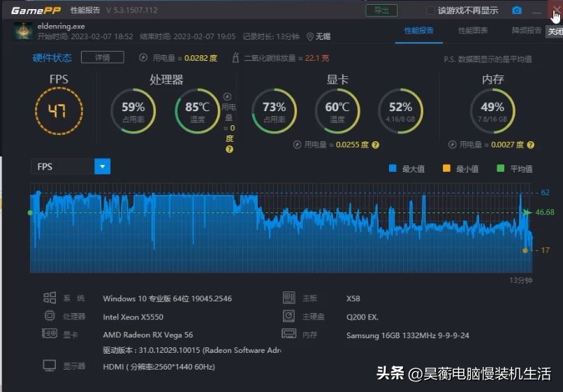
Task: Click the VRAM 52% gauge
Action: pos(400,111)
